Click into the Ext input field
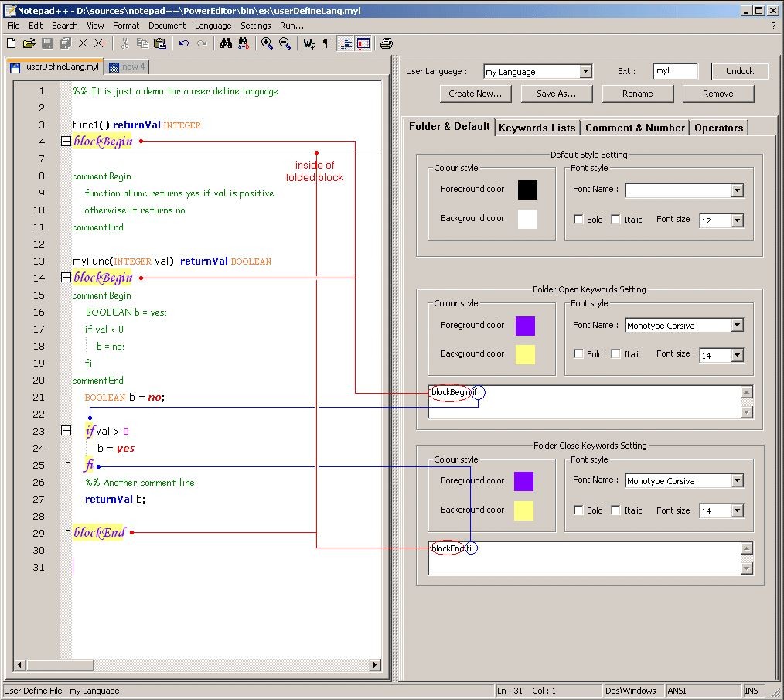The height and width of the screenshot is (700, 784). [x=674, y=71]
